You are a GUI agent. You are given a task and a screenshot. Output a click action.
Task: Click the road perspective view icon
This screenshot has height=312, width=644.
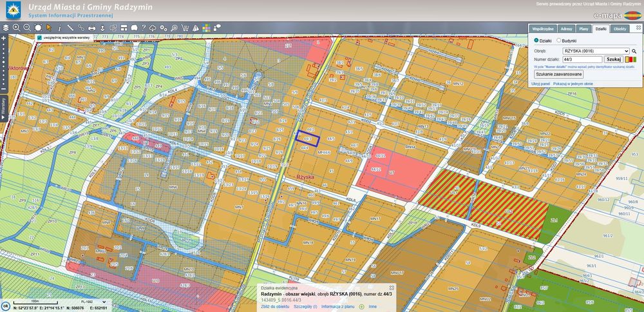pyautogui.click(x=196, y=28)
